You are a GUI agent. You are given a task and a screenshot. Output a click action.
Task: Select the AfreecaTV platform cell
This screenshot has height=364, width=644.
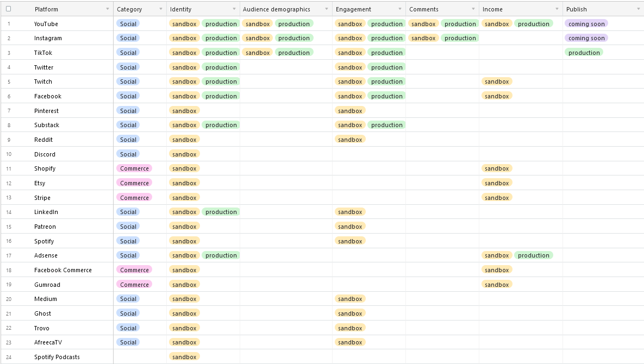[48, 342]
